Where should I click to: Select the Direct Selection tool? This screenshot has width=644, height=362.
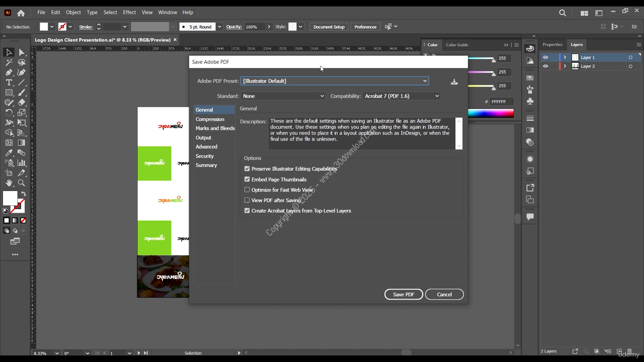[x=22, y=52]
